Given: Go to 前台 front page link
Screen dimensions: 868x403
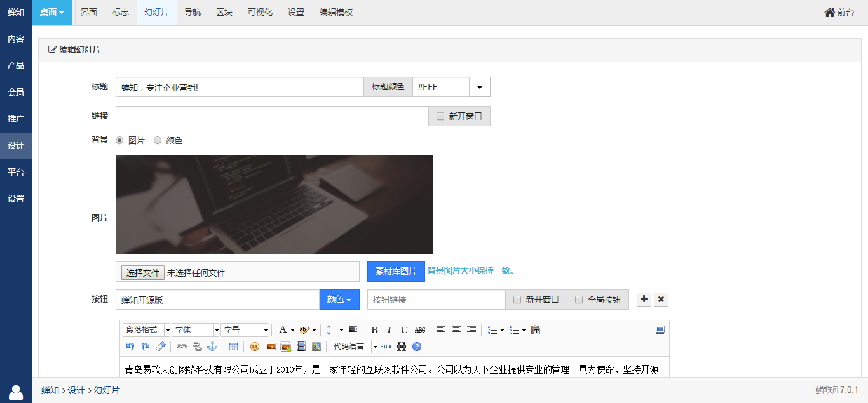Looking at the screenshot, I should (x=839, y=12).
